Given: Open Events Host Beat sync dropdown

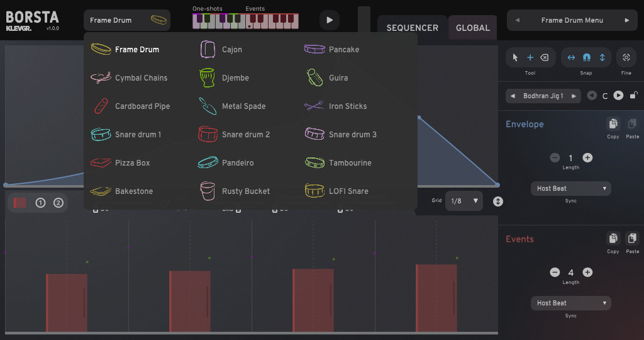Looking at the screenshot, I should click(571, 303).
